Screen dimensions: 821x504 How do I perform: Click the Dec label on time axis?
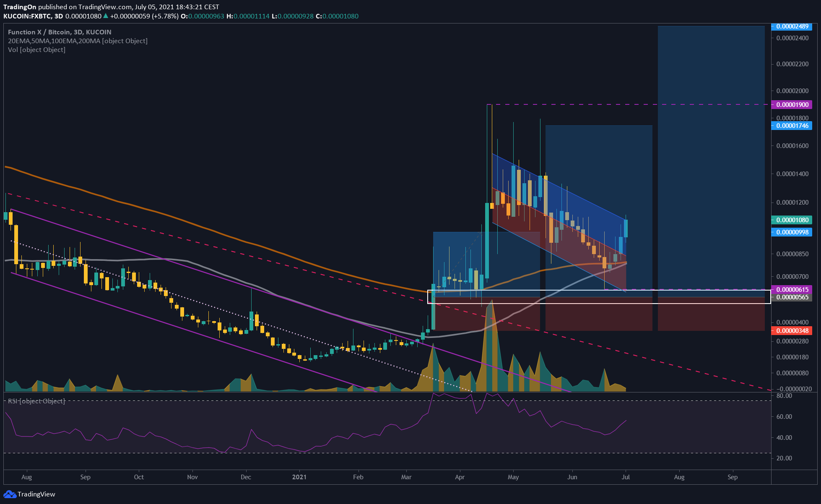pos(246,477)
